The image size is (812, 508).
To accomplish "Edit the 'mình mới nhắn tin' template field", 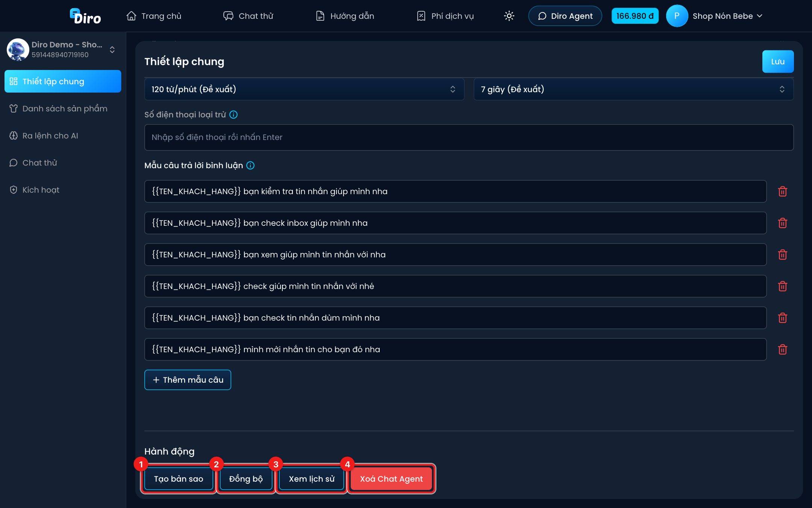I will tap(455, 350).
